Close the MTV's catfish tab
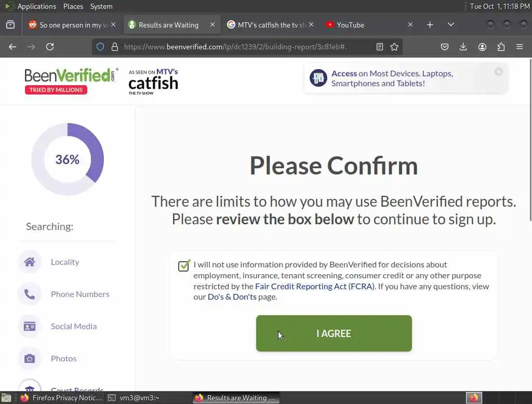This screenshot has width=532, height=404. pos(311,25)
